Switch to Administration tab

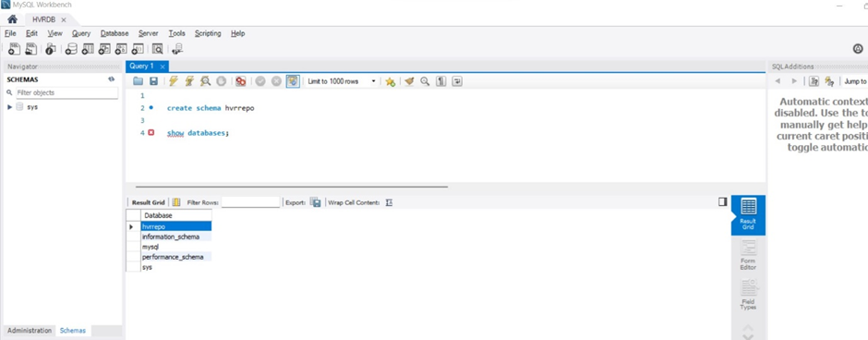pyautogui.click(x=30, y=330)
